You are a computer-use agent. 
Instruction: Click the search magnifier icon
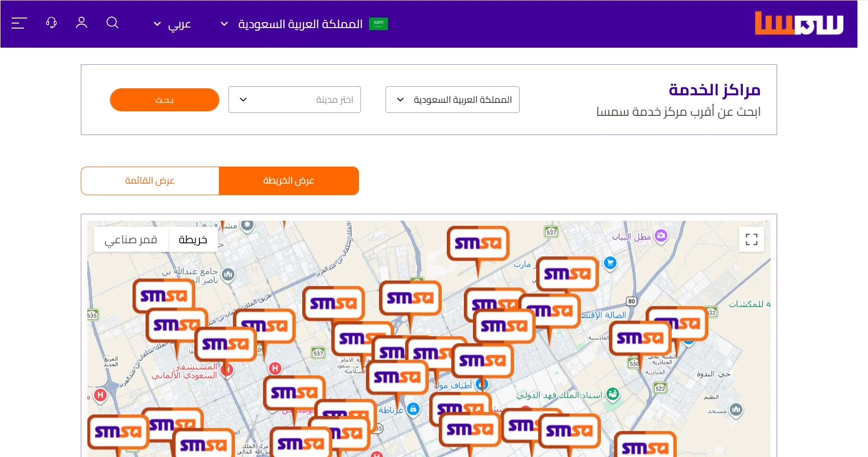112,23
